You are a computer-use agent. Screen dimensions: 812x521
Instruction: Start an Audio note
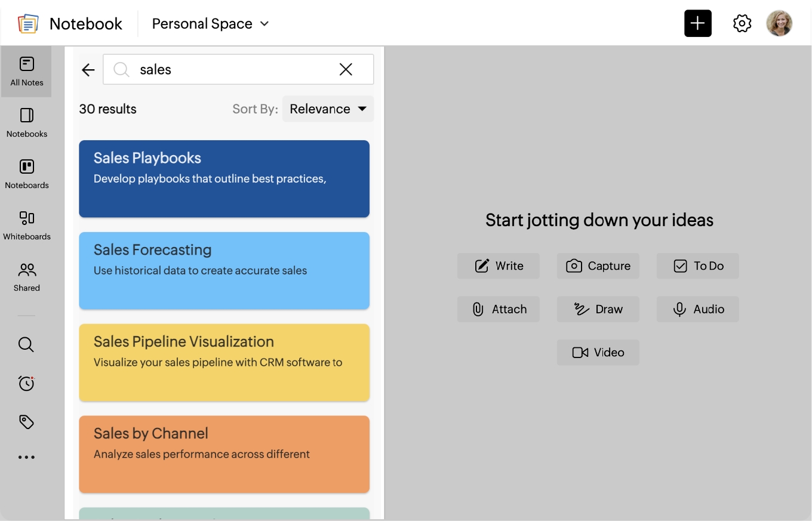point(698,309)
